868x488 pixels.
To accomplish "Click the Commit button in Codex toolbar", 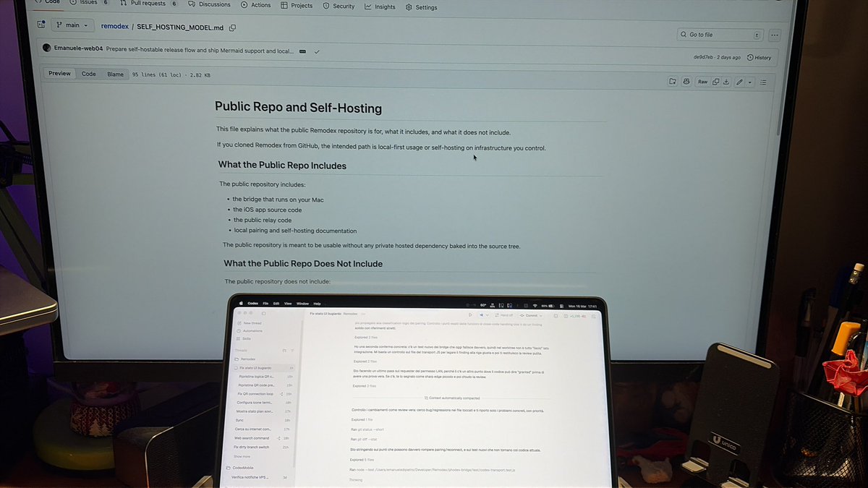I will pyautogui.click(x=532, y=315).
